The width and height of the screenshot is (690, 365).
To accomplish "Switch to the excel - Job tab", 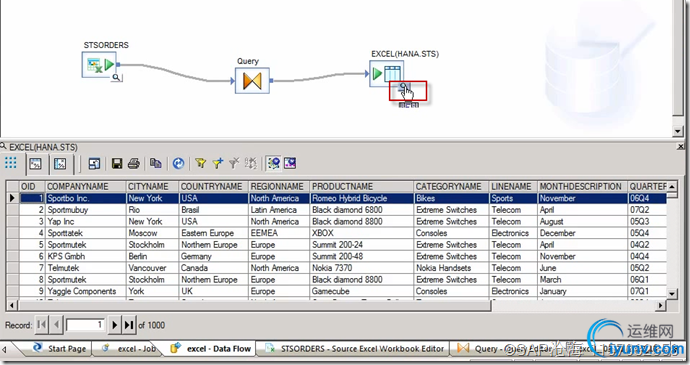I will pyautogui.click(x=129, y=348).
